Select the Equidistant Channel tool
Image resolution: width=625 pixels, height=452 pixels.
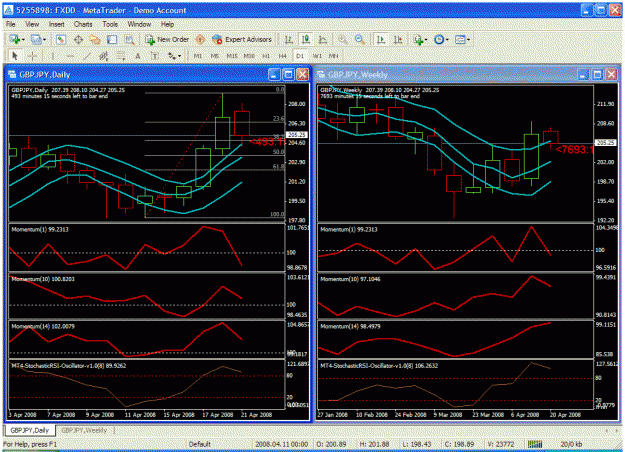pyautogui.click(x=104, y=56)
